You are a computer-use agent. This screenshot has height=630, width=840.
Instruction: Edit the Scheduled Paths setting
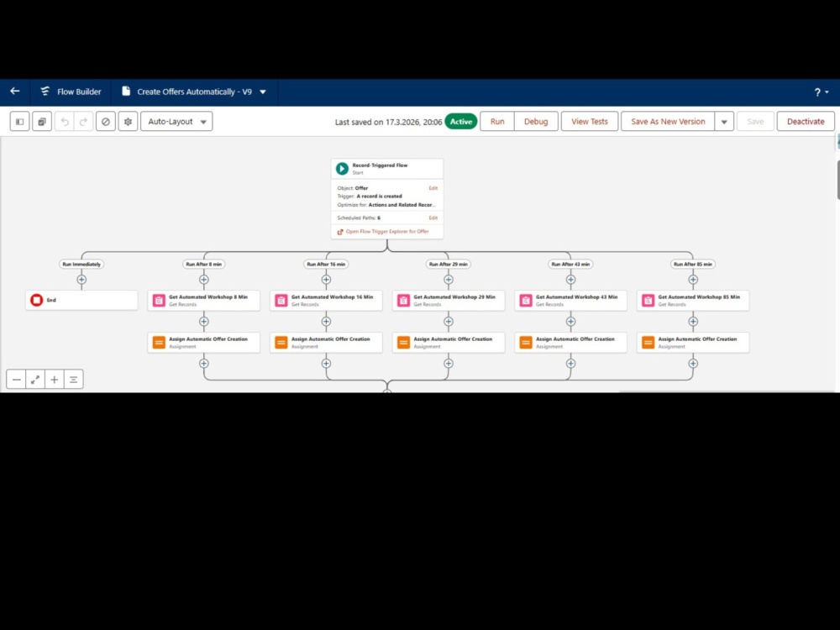coord(433,218)
